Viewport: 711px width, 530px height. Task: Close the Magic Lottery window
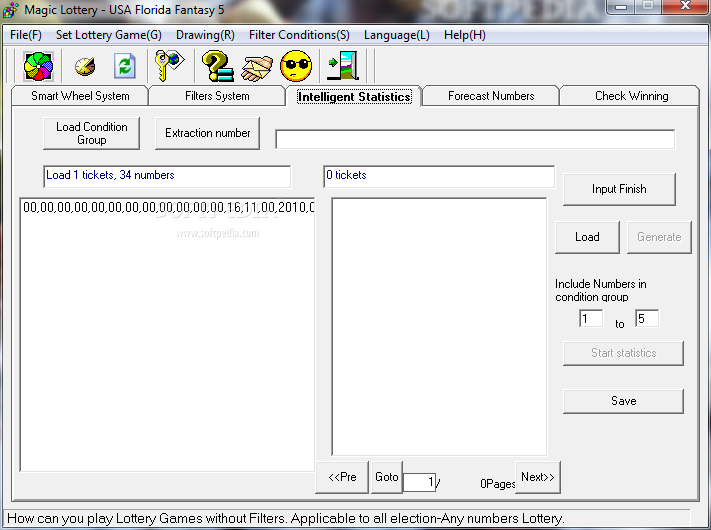(x=685, y=6)
